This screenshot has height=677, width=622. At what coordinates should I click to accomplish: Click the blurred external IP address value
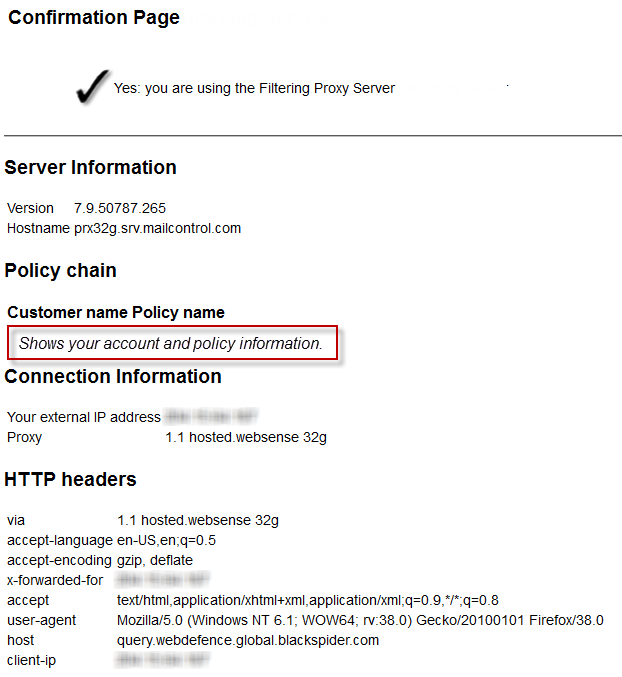[211, 417]
